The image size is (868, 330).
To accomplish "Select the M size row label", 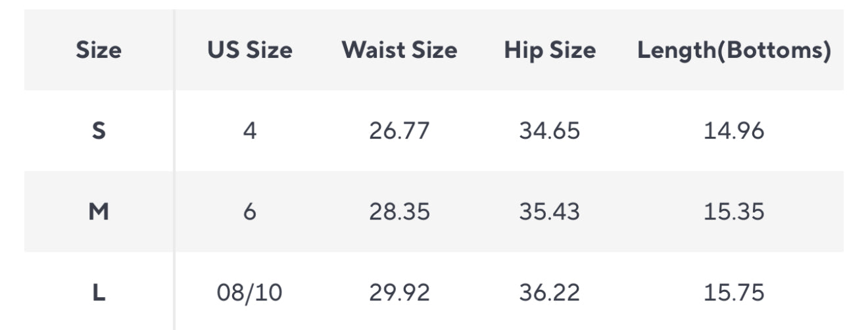I will click(x=99, y=212).
